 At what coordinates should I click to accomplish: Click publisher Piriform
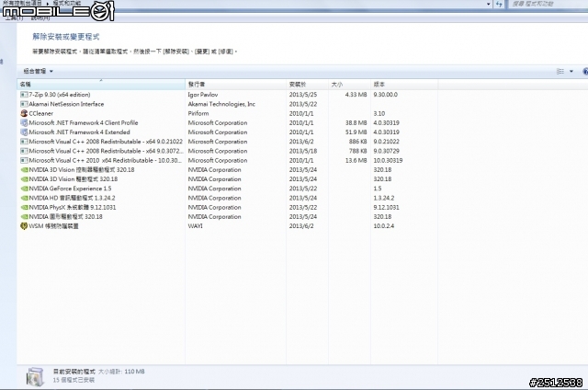pyautogui.click(x=198, y=113)
